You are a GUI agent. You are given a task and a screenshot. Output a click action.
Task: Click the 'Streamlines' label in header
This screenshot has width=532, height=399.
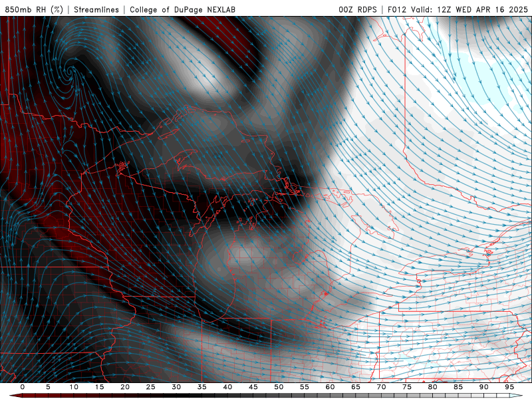pyautogui.click(x=96, y=9)
